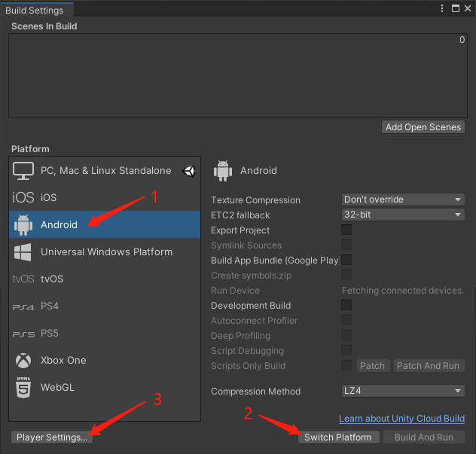
Task: Open Player Settings
Action: point(52,437)
